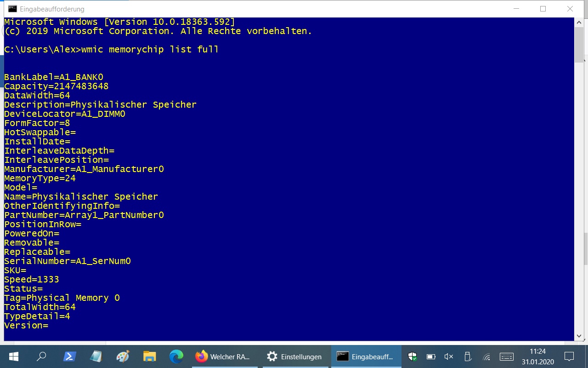Click console scrollbar down arrow

click(x=579, y=337)
